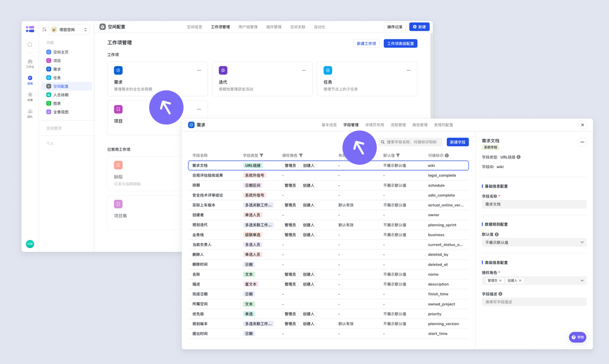Collapse the sidebar with the toggle icon
Screen dimensions: 609x364
click(44, 29)
